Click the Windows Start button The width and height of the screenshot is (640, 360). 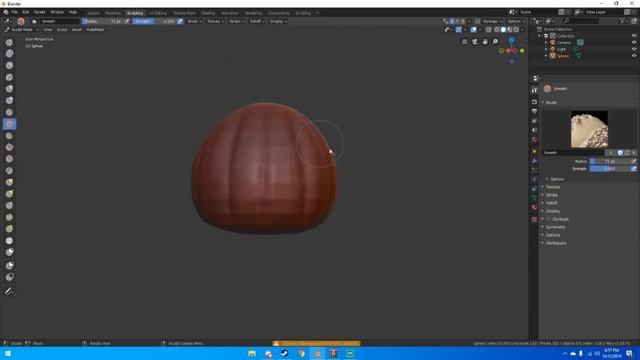pyautogui.click(x=7, y=353)
